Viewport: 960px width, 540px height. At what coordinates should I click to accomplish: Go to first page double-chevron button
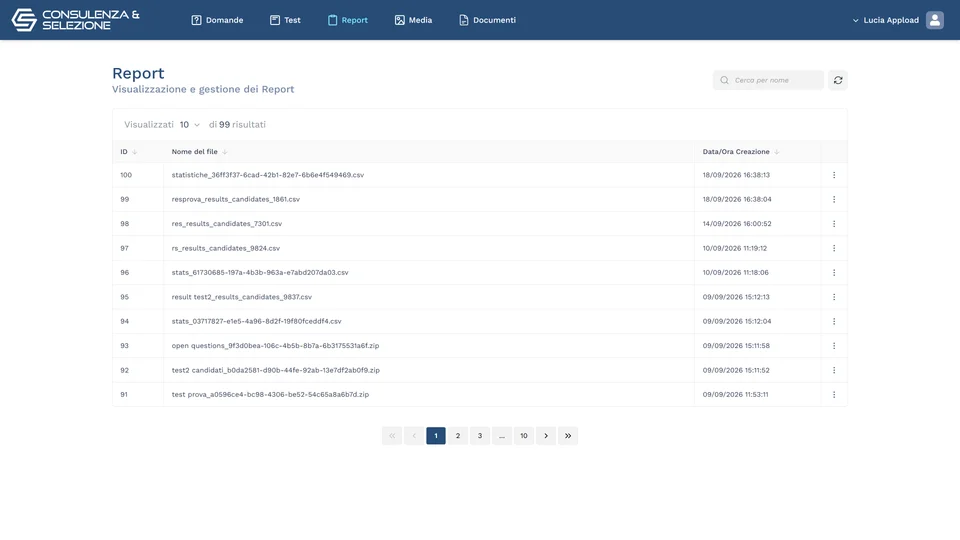(392, 436)
